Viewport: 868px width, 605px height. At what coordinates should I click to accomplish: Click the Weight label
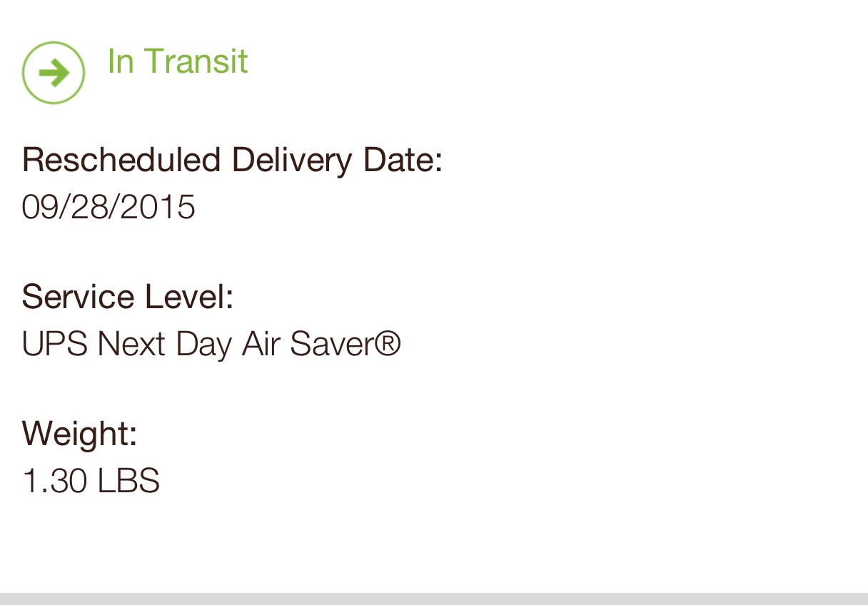tap(79, 433)
